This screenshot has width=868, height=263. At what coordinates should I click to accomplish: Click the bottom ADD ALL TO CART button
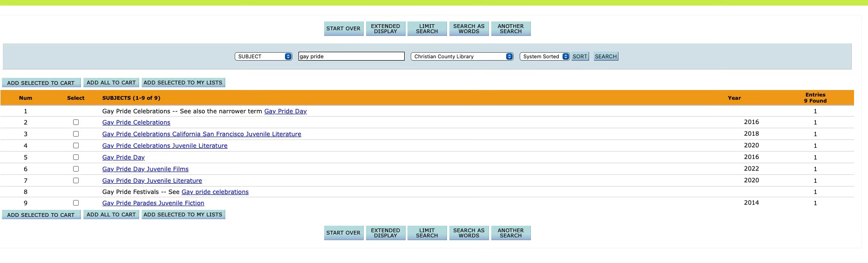[x=111, y=215]
